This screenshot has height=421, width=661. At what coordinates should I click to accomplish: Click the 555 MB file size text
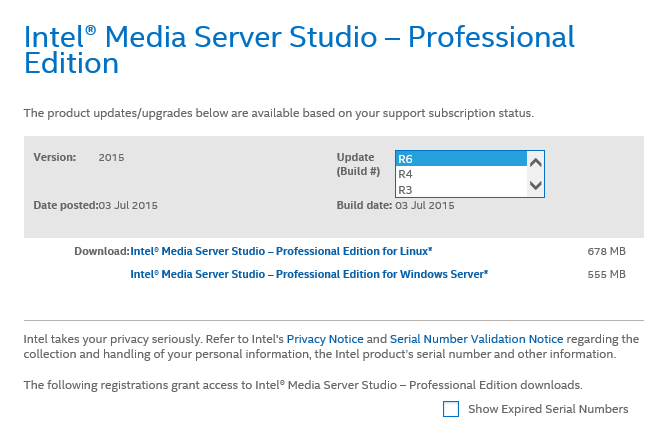click(606, 274)
